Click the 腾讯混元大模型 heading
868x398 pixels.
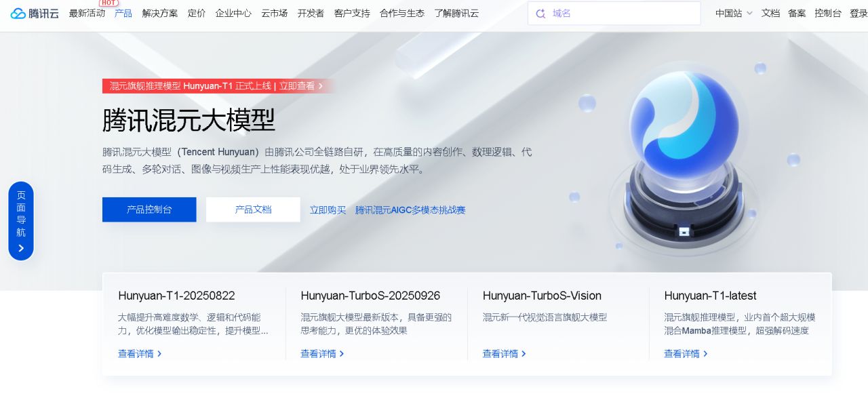coord(189,120)
